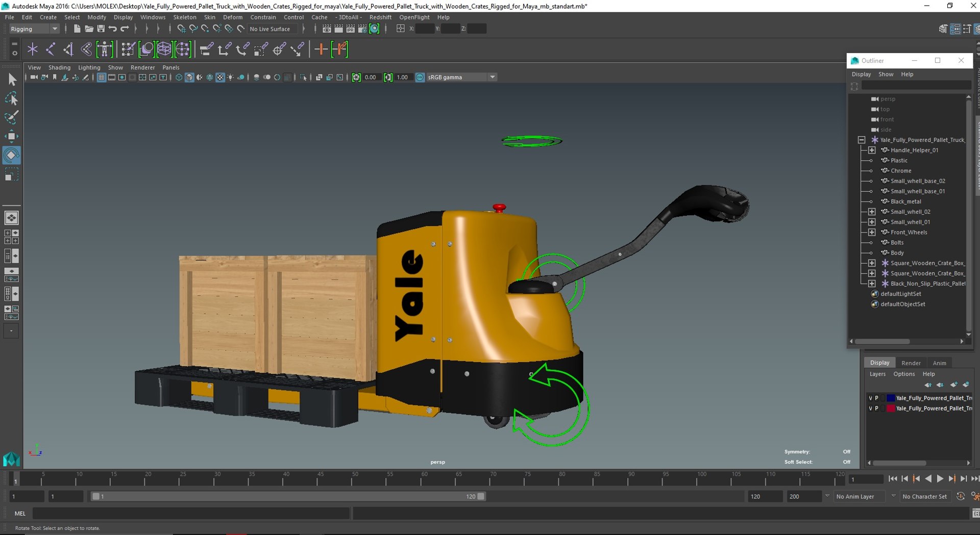Expand the Small_whell_02 node
The width and height of the screenshot is (980, 535).
click(x=872, y=212)
